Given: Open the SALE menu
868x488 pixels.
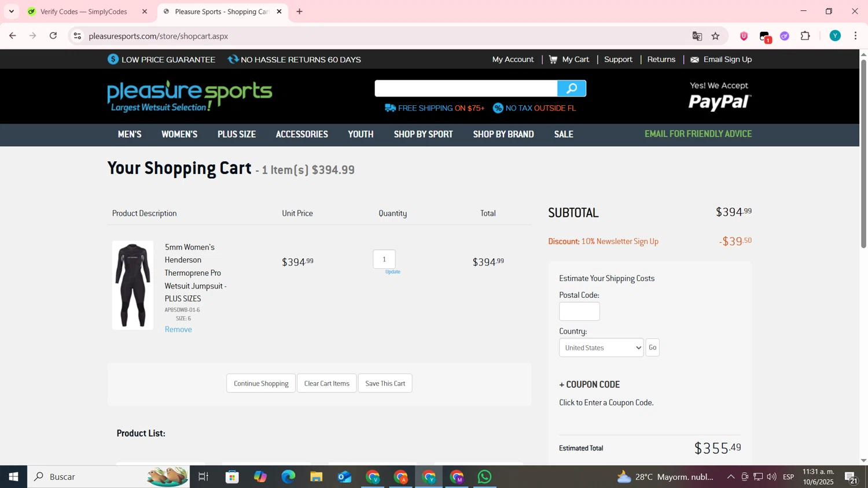Looking at the screenshot, I should tap(564, 134).
